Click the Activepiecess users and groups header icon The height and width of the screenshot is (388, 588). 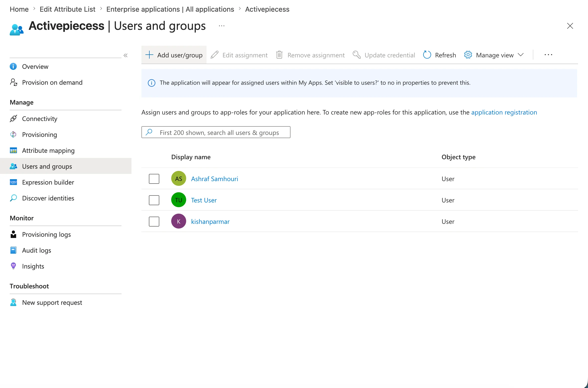17,30
